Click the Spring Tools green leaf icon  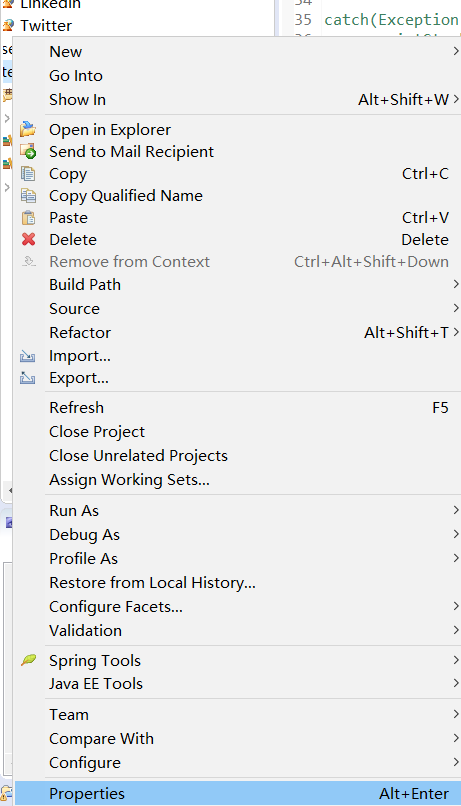point(28,660)
